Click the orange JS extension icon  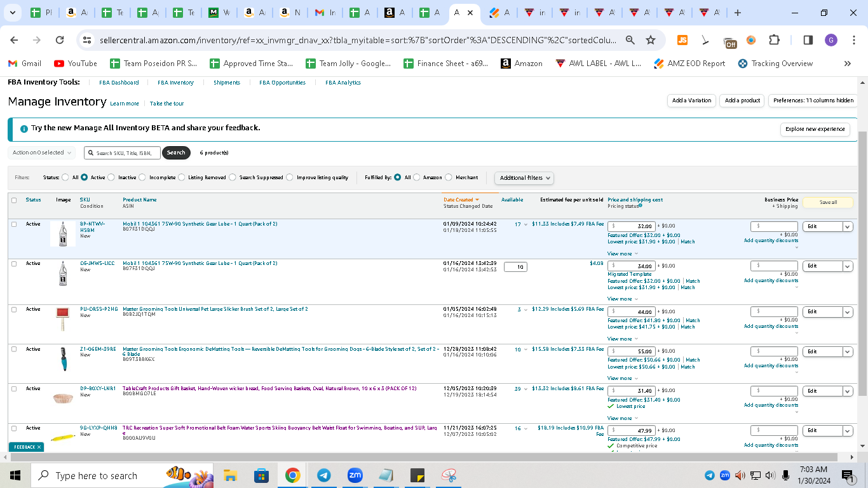pyautogui.click(x=682, y=40)
